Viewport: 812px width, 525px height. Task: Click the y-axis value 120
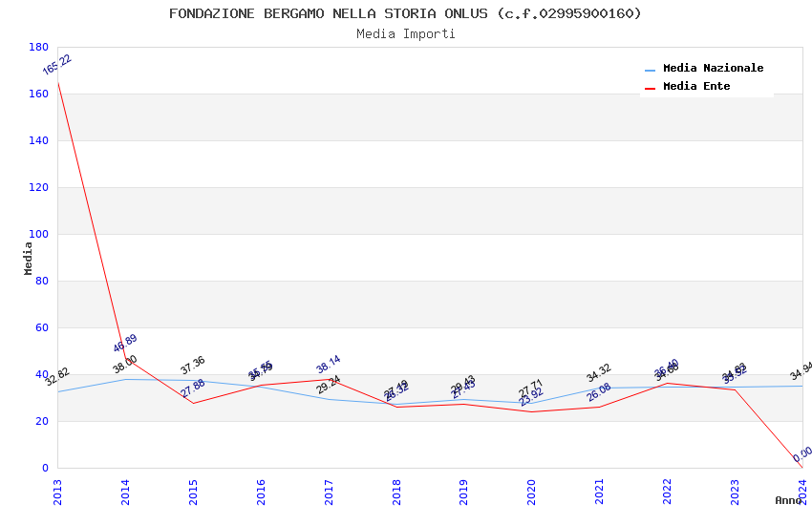pyautogui.click(x=39, y=188)
